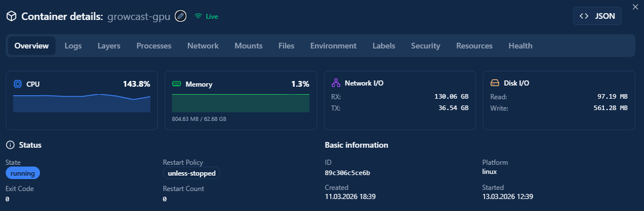The width and height of the screenshot is (644, 211).
Task: Click the RX value 130.06 GB
Action: pyautogui.click(x=451, y=97)
